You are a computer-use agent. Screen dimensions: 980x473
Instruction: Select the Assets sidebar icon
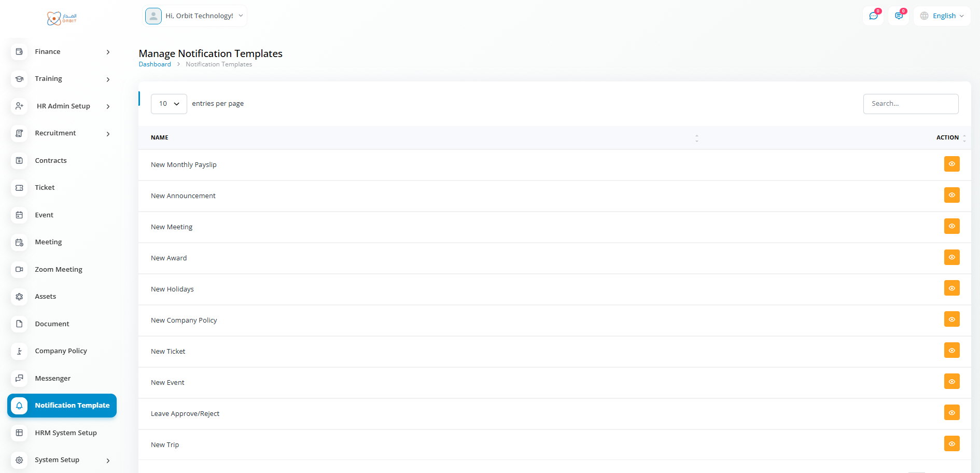coord(19,297)
